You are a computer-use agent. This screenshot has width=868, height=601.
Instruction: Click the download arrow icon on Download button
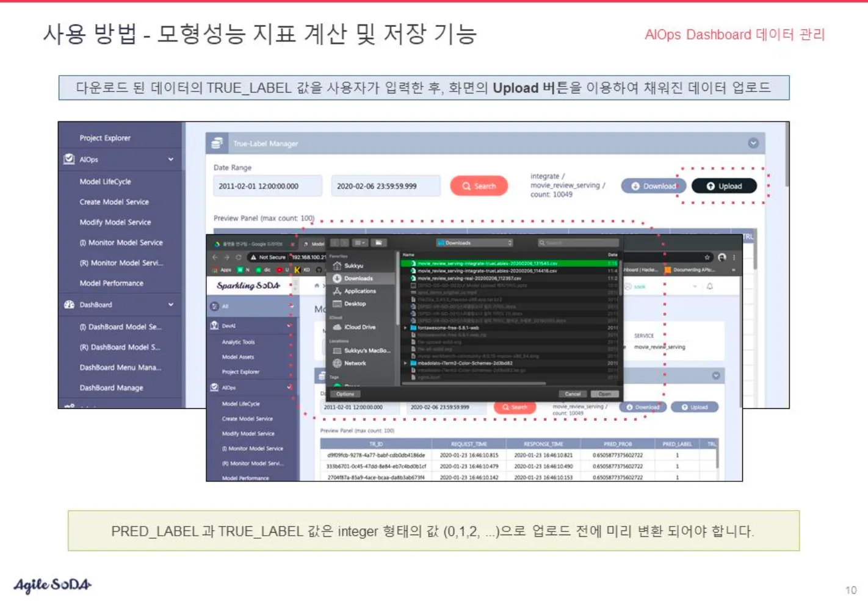click(x=635, y=186)
